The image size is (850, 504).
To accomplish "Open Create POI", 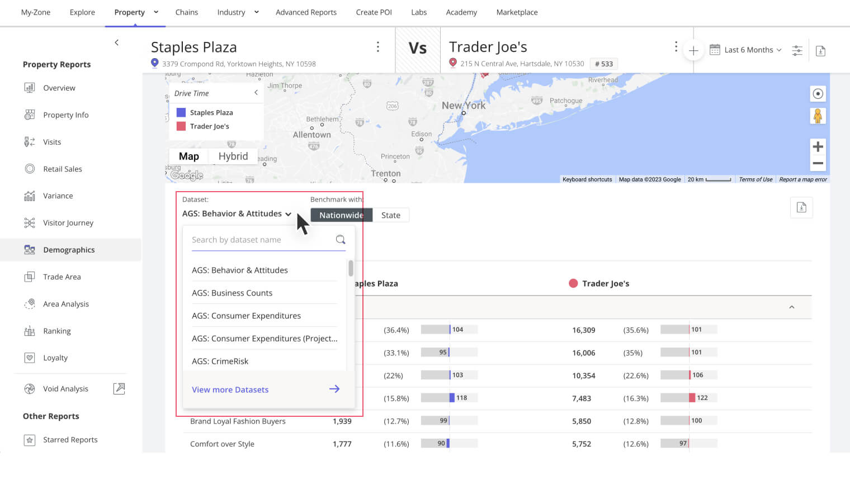I will coord(374,12).
